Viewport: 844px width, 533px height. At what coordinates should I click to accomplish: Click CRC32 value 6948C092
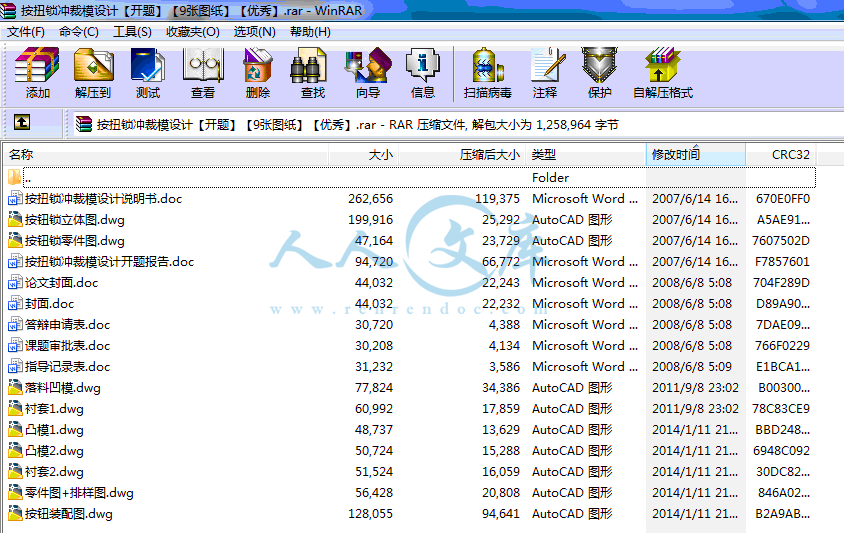781,451
